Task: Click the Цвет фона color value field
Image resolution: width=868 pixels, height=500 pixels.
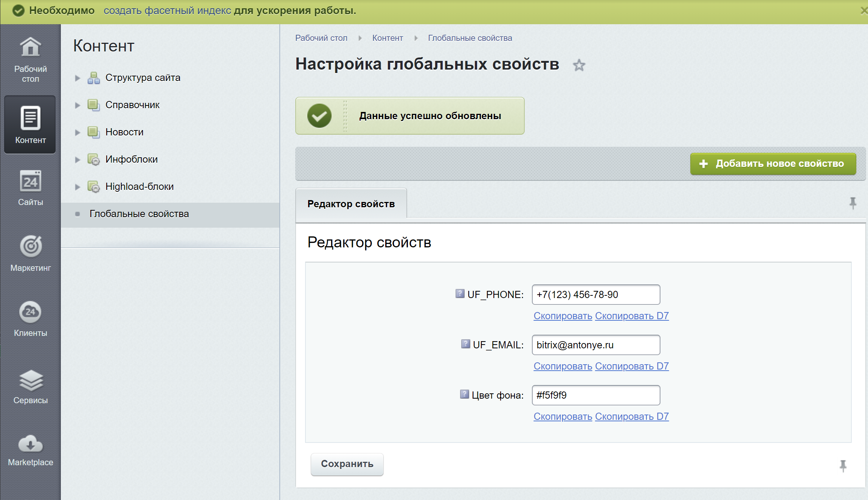Action: click(x=595, y=395)
